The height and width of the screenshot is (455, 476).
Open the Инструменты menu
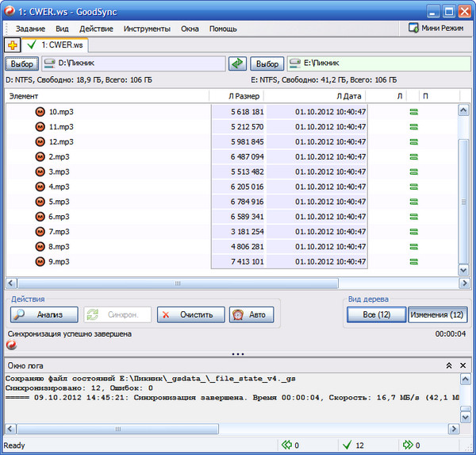(x=147, y=29)
